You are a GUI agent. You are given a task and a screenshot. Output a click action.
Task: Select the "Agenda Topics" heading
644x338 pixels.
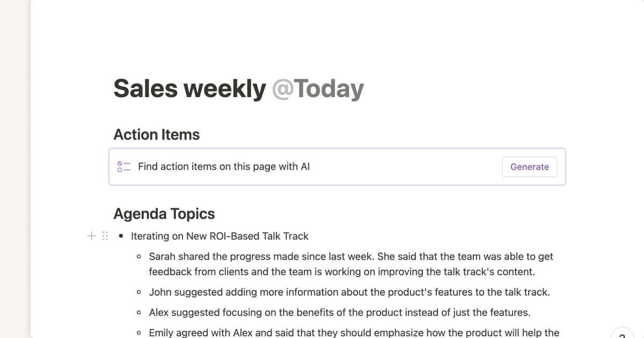click(164, 214)
